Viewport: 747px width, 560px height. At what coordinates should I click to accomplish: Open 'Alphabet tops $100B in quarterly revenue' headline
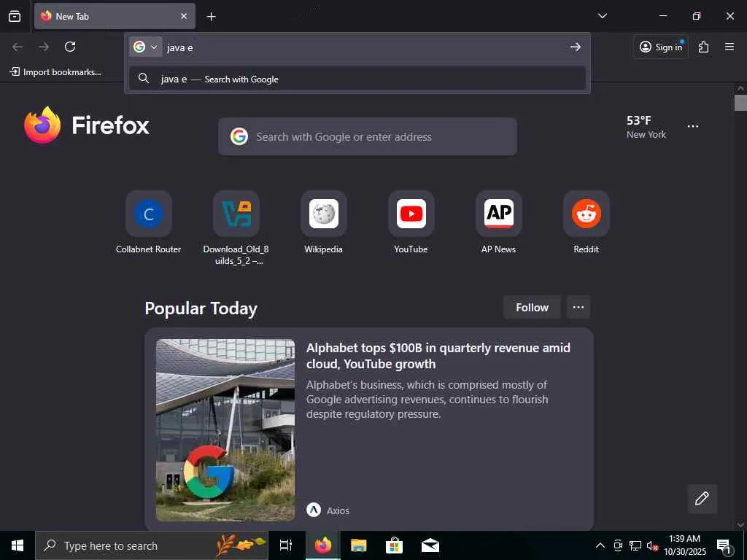coord(438,356)
